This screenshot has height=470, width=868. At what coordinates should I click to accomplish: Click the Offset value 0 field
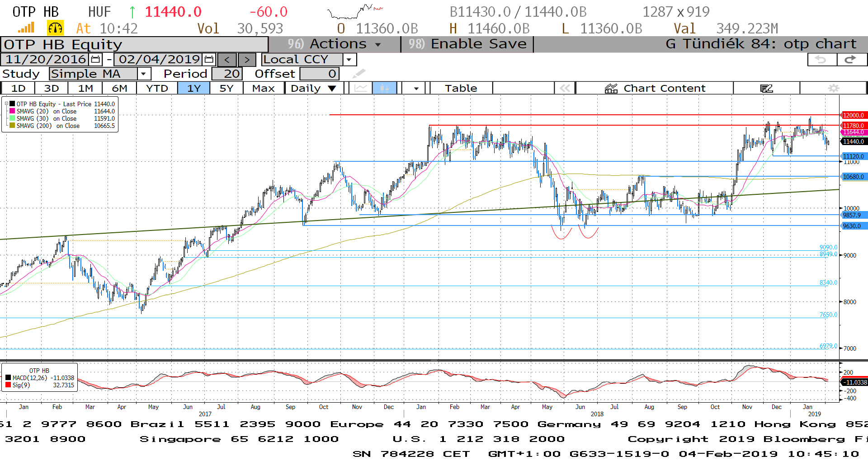pyautogui.click(x=319, y=74)
